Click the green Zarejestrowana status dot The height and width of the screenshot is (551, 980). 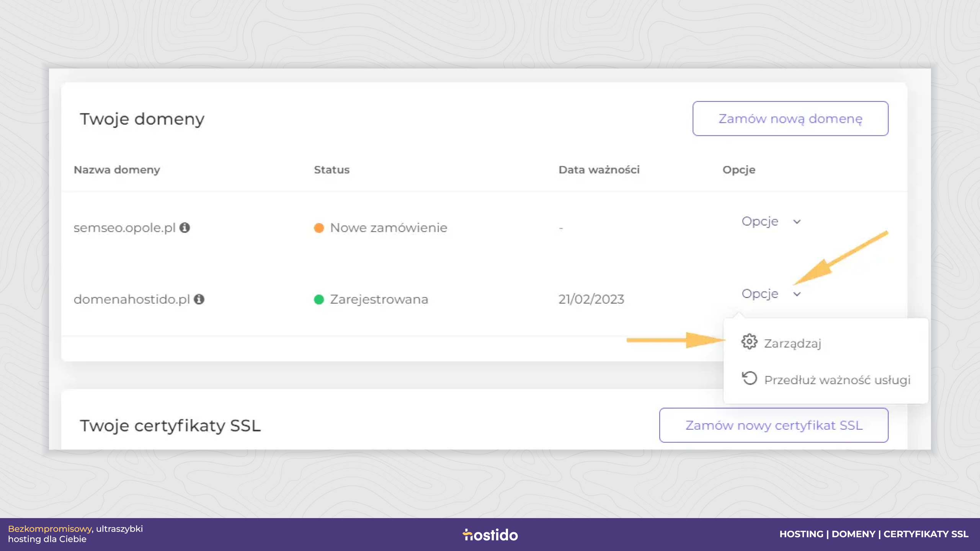(x=319, y=299)
